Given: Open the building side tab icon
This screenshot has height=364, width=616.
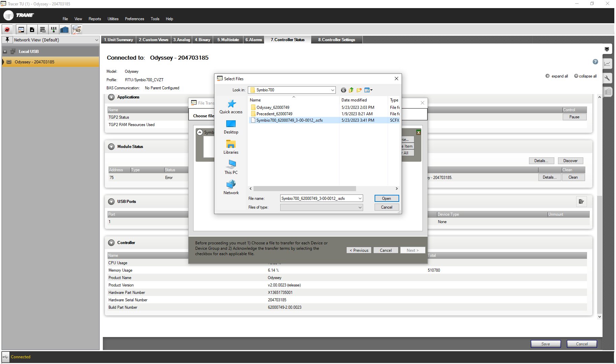Looking at the screenshot, I should click(608, 92).
